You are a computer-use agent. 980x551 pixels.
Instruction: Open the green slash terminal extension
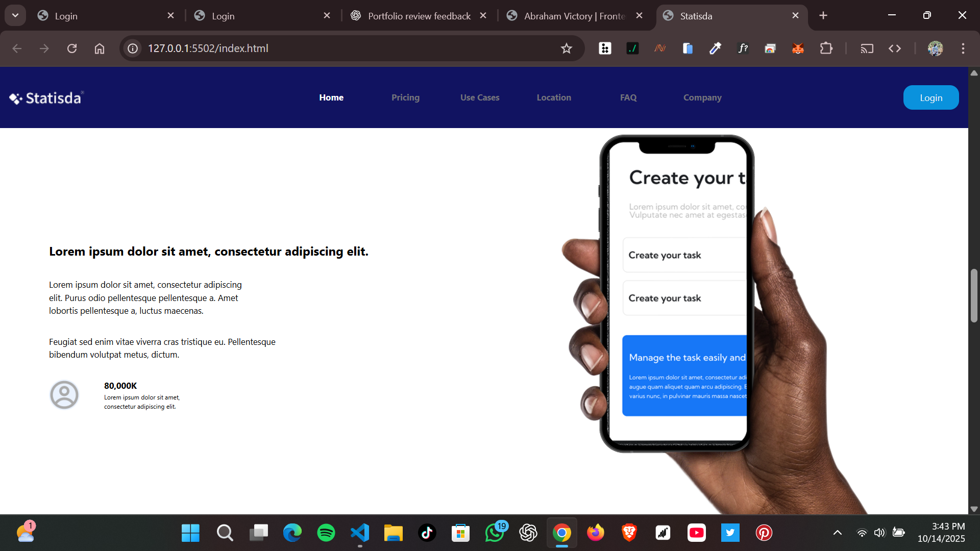pos(632,48)
